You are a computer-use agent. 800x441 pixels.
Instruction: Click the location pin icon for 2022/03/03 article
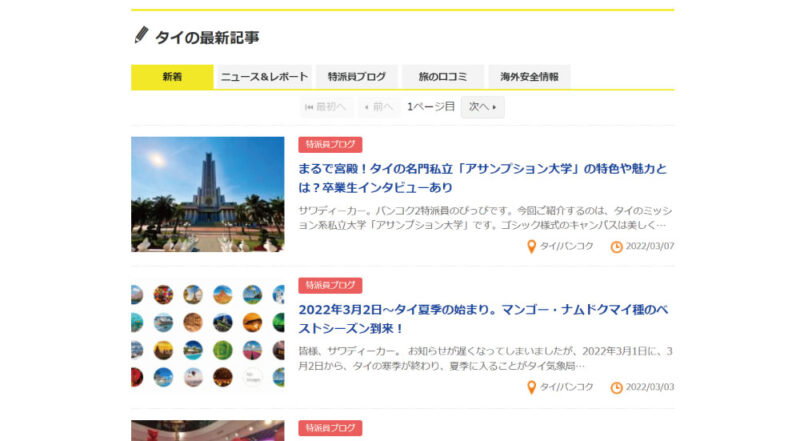[x=531, y=387]
